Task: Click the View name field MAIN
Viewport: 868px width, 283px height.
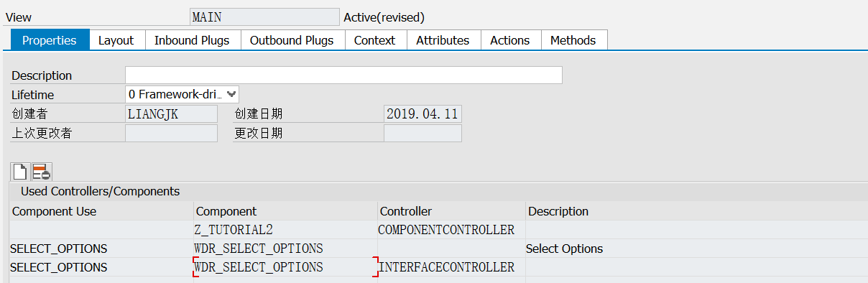Action: [264, 17]
